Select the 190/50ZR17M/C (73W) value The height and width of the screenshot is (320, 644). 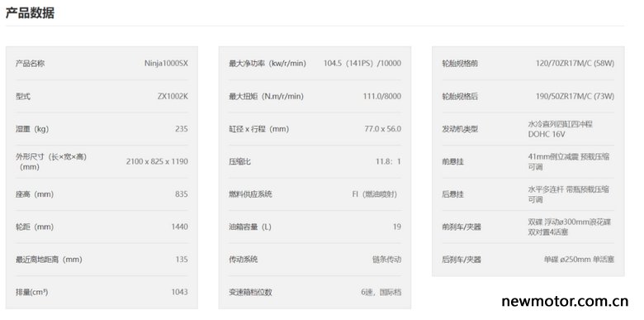(x=575, y=96)
